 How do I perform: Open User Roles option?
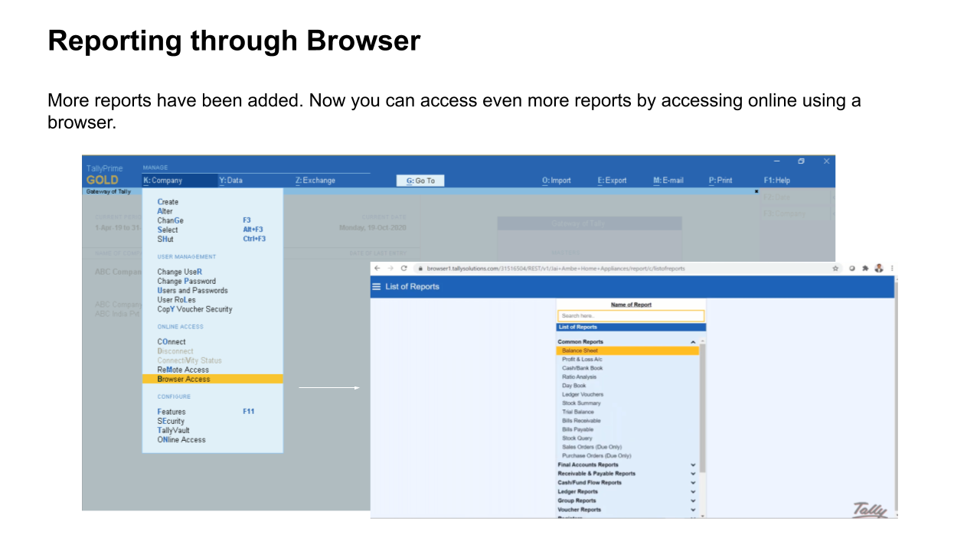pos(177,300)
